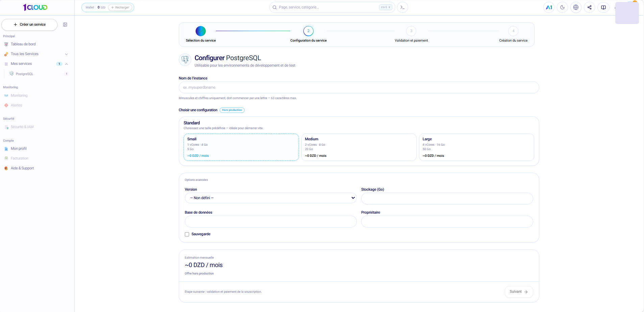Expand Tous les Services chevron

[x=67, y=54]
